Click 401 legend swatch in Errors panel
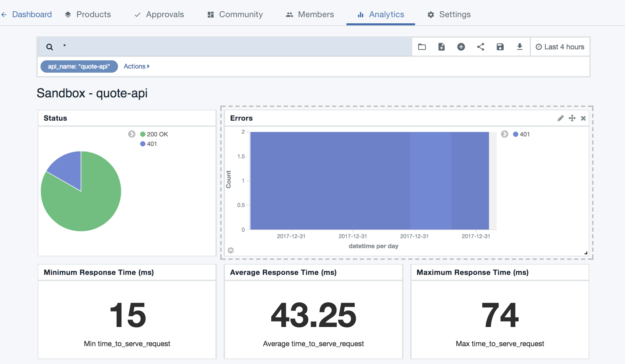 [x=516, y=134]
